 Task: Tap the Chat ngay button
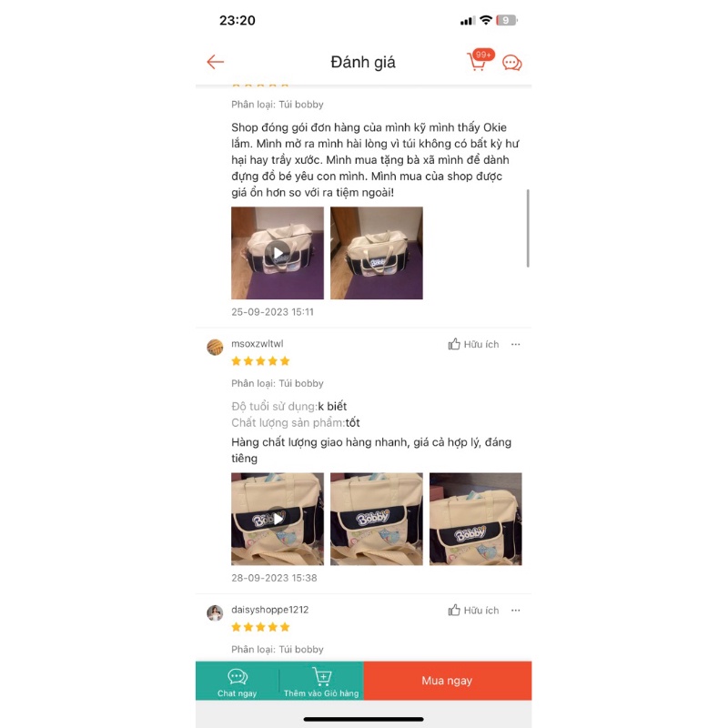tap(238, 681)
